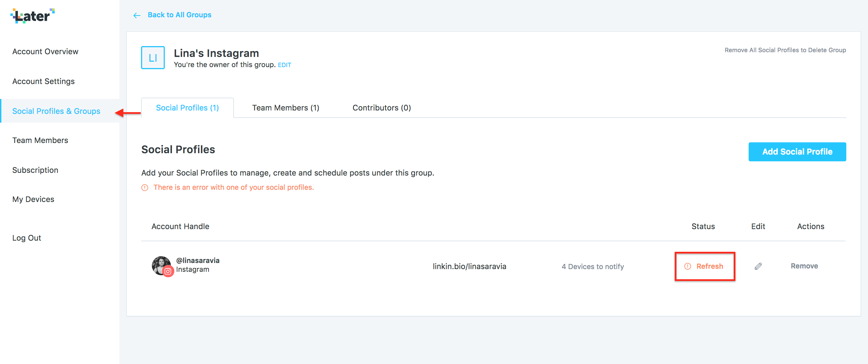Click the error warning icon beside the message
This screenshot has width=868, height=364.
(145, 187)
